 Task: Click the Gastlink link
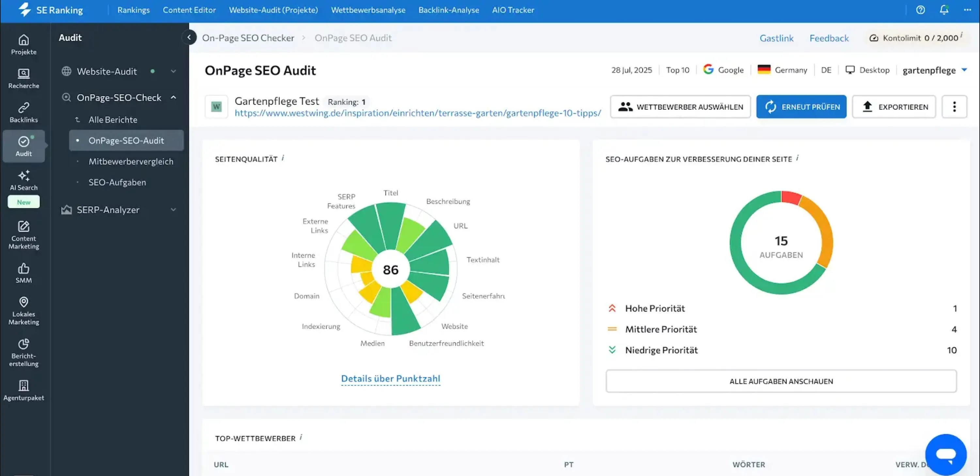pyautogui.click(x=777, y=38)
